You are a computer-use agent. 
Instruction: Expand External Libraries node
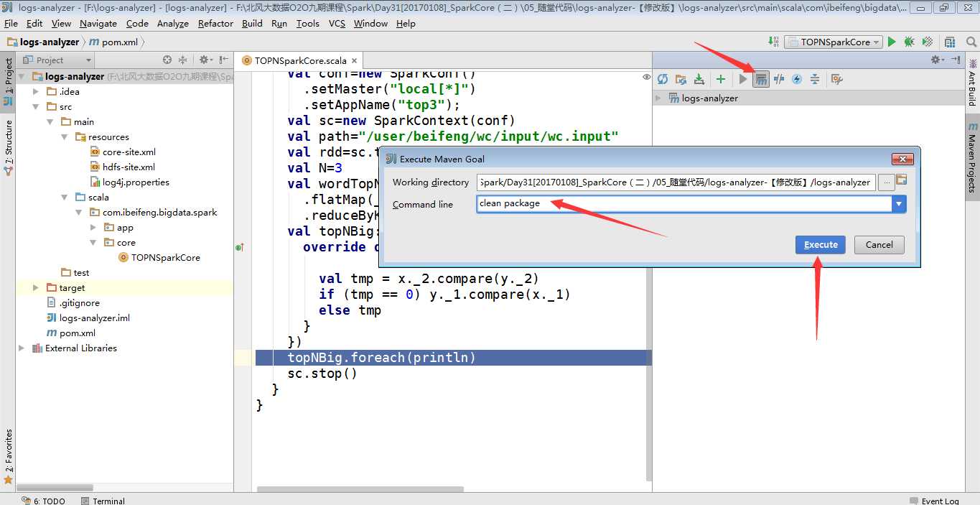(x=22, y=348)
